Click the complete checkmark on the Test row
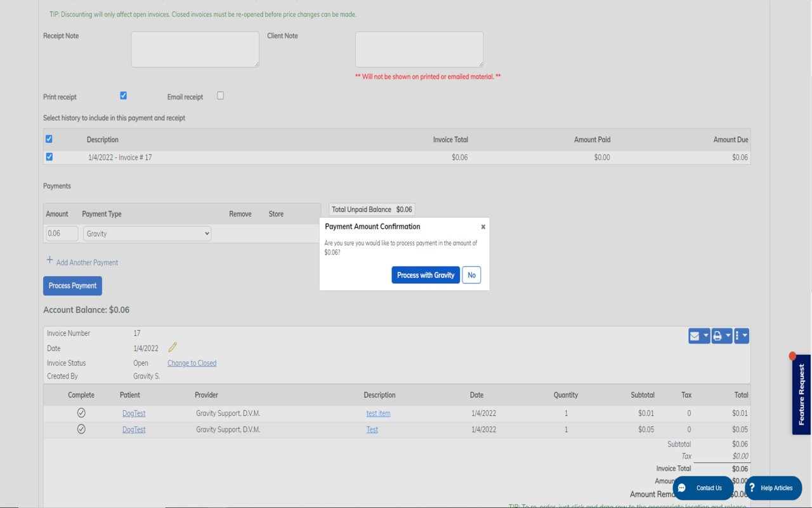812x508 pixels. [x=81, y=429]
